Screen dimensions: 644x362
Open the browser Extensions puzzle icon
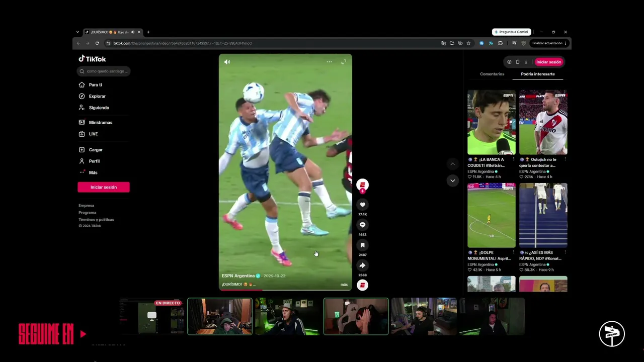500,43
